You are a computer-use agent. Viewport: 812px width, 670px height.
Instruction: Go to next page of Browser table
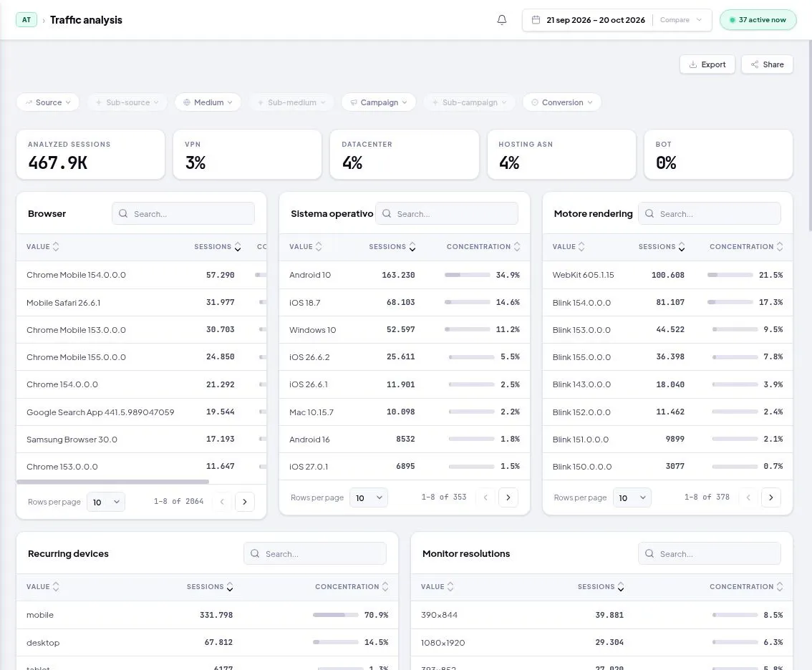(x=244, y=502)
